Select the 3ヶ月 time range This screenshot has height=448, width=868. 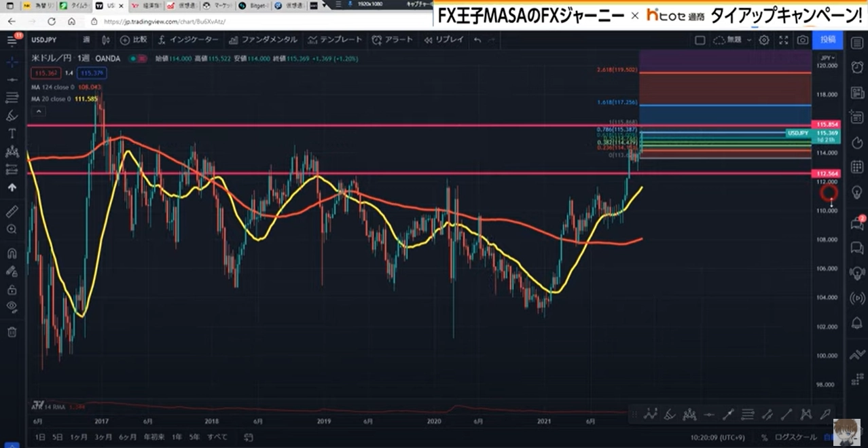(103, 437)
